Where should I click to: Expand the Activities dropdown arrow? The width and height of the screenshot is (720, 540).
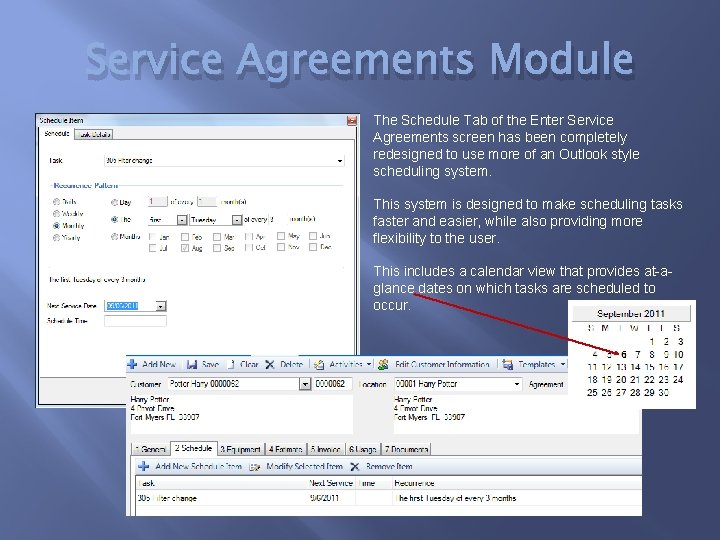(369, 365)
